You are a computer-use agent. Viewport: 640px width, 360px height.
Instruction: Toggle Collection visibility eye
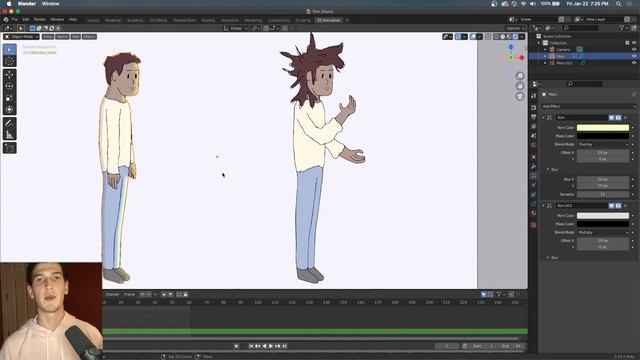pyautogui.click(x=634, y=43)
